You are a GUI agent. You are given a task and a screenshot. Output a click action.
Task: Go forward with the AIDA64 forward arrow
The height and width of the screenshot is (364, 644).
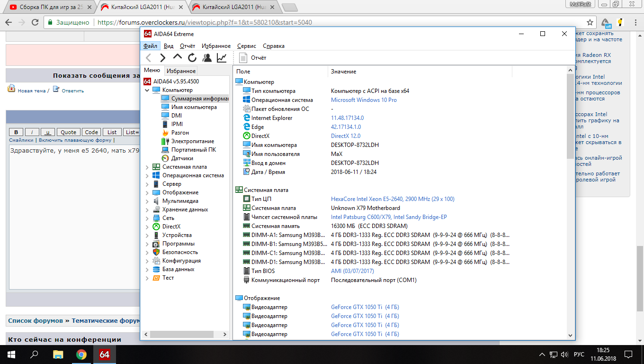(x=163, y=58)
